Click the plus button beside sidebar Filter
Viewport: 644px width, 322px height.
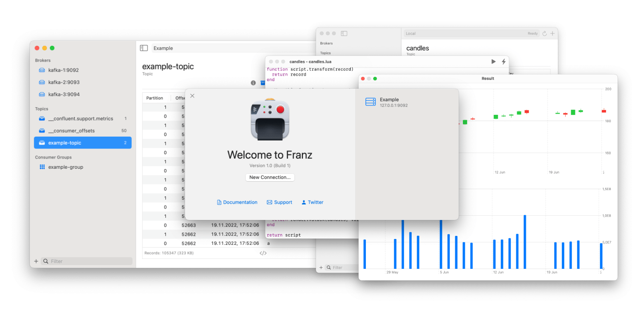36,261
